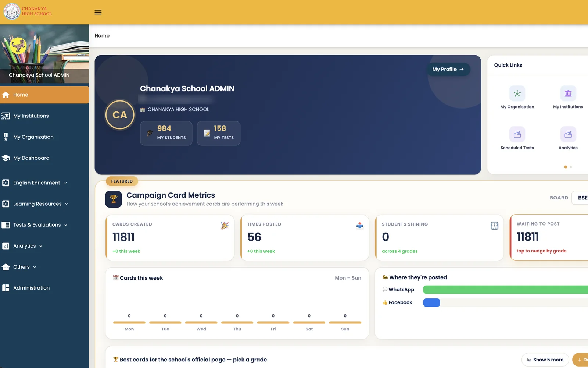
Task: Go to My Institutions in sidebar
Action: pyautogui.click(x=44, y=116)
